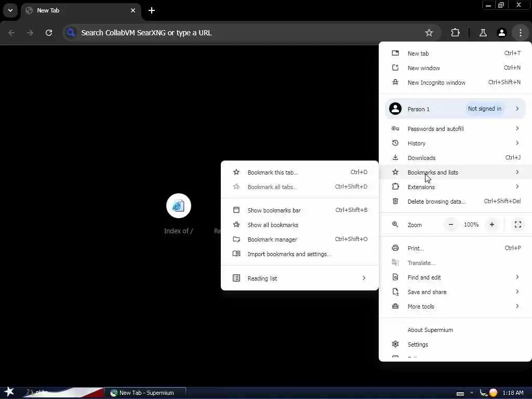Image resolution: width=532 pixels, height=399 pixels.
Task: Expand Find and edit submenu
Action: [x=455, y=277]
